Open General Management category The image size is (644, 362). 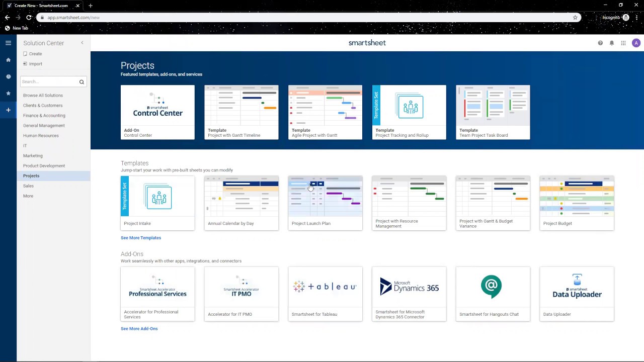[x=44, y=126]
